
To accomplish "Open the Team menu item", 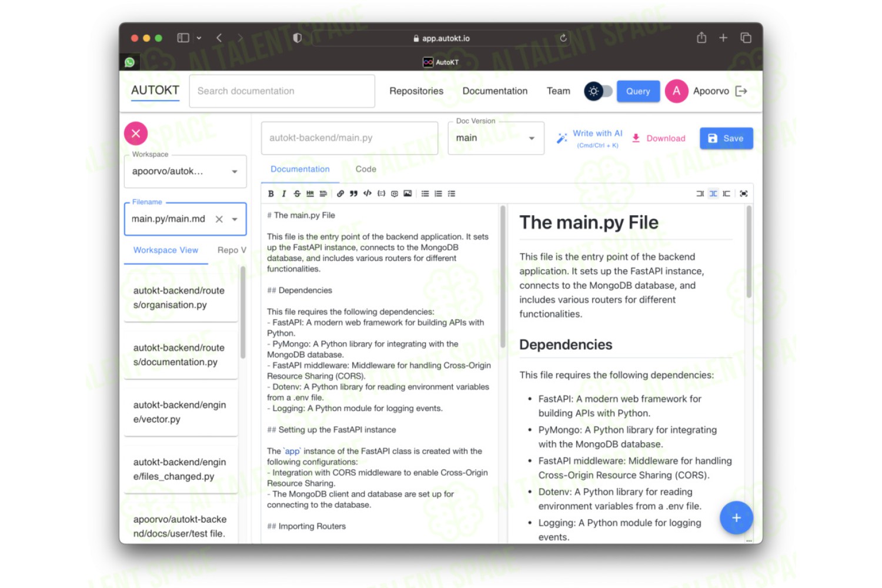I will click(559, 91).
